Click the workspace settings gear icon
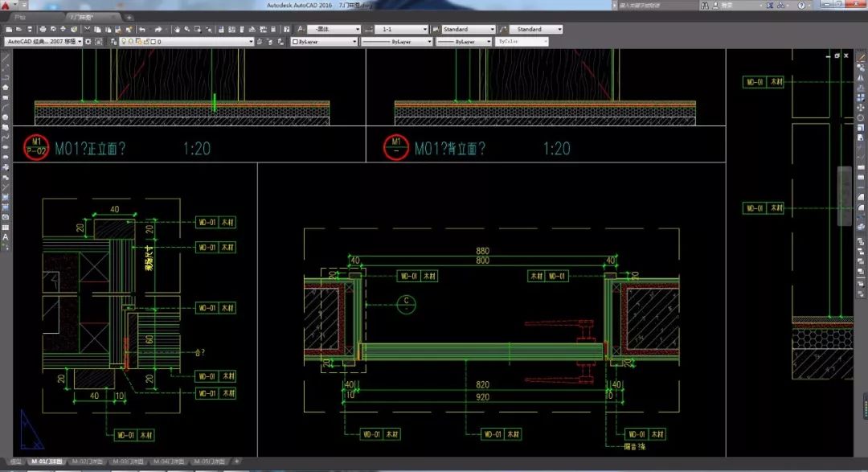 click(89, 41)
